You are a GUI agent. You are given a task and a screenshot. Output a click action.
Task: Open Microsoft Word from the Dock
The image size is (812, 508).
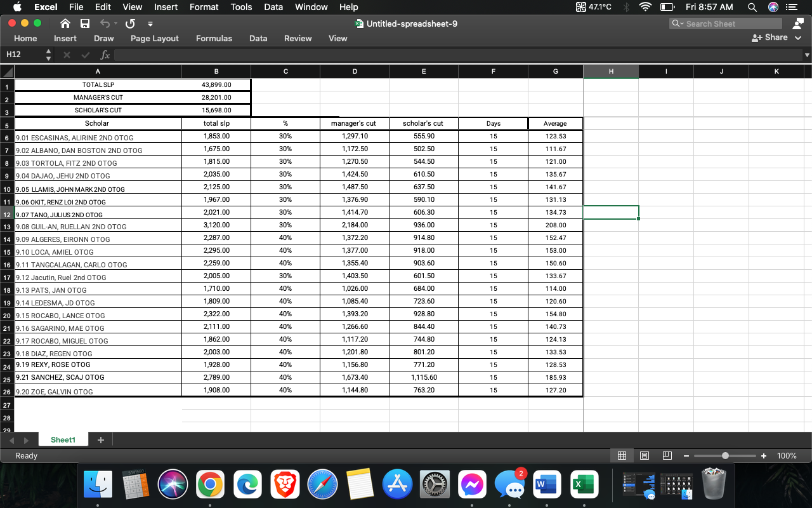pyautogui.click(x=547, y=485)
